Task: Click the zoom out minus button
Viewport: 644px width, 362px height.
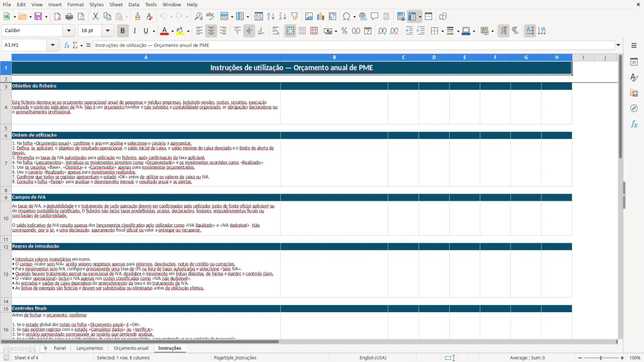Action: (579, 358)
